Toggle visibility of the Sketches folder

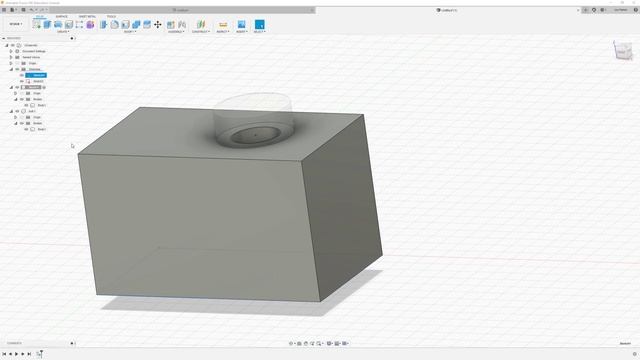pos(17,69)
